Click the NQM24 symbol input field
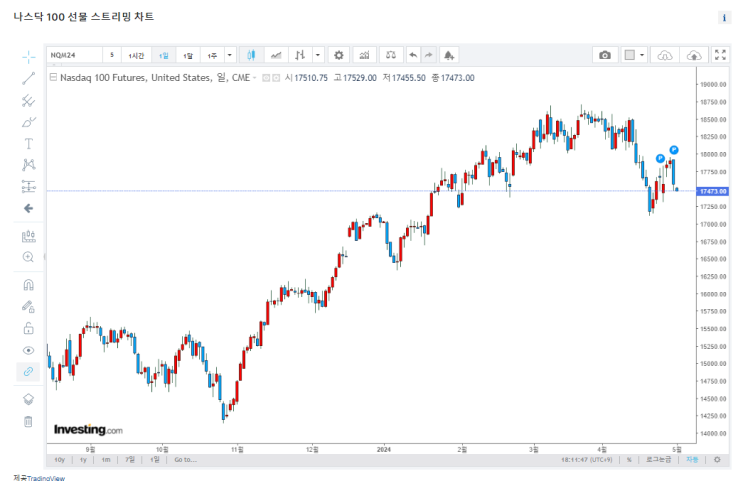 point(75,55)
